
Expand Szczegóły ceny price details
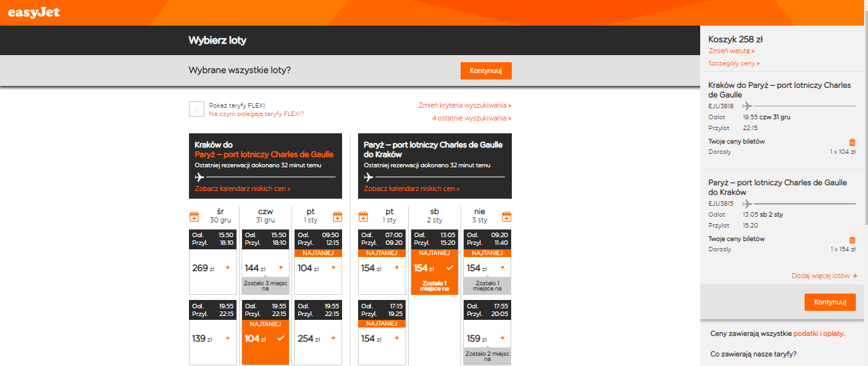click(x=734, y=63)
